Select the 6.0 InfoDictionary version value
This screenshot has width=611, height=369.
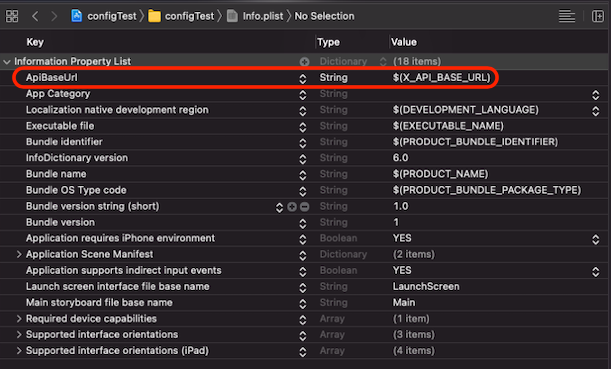tap(400, 158)
